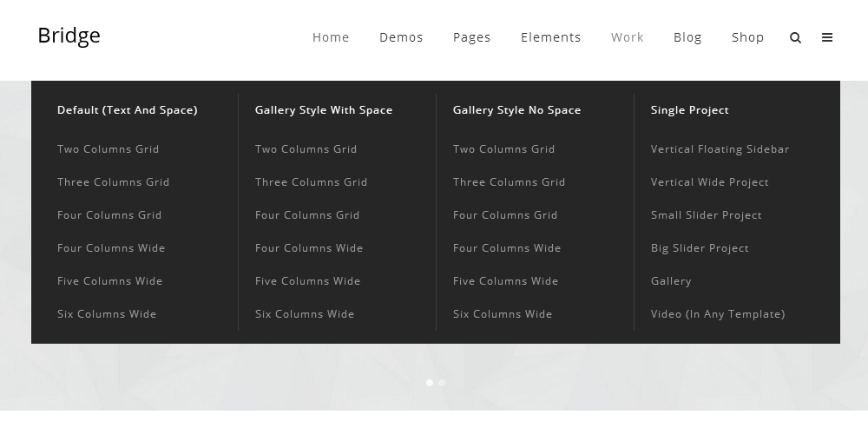Open the Elements menu item
Image resolution: width=868 pixels, height=434 pixels.
pos(551,37)
